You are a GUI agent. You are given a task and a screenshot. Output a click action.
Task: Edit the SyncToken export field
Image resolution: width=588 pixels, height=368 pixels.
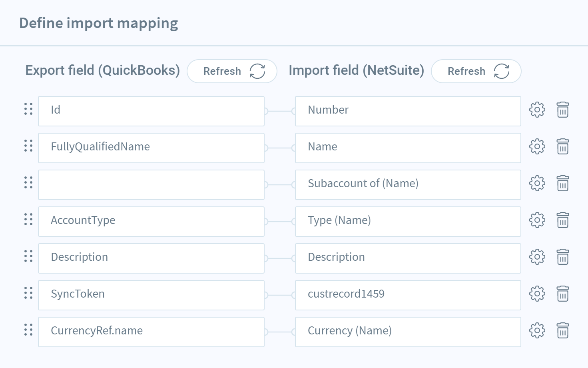[151, 295]
